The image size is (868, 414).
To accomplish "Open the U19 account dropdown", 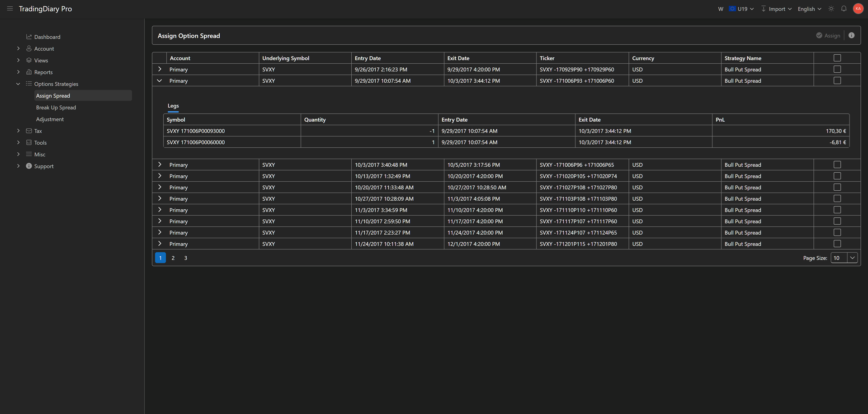I will pos(741,9).
